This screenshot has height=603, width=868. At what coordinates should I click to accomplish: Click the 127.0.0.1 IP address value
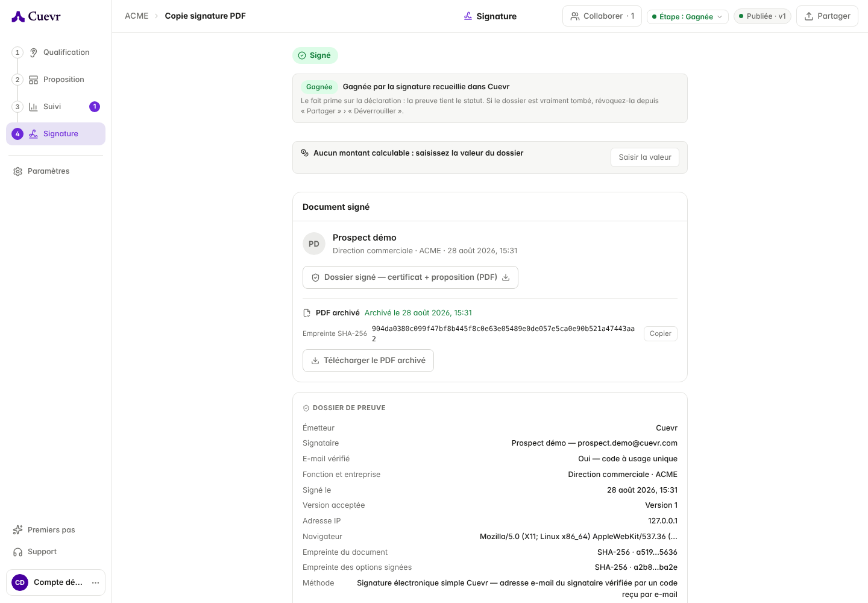click(x=662, y=521)
